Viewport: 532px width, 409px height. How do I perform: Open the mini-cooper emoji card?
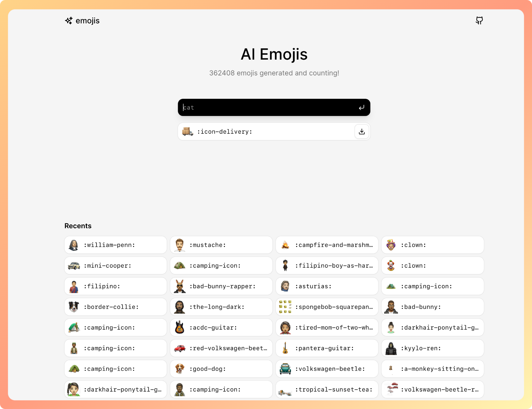[x=116, y=266]
